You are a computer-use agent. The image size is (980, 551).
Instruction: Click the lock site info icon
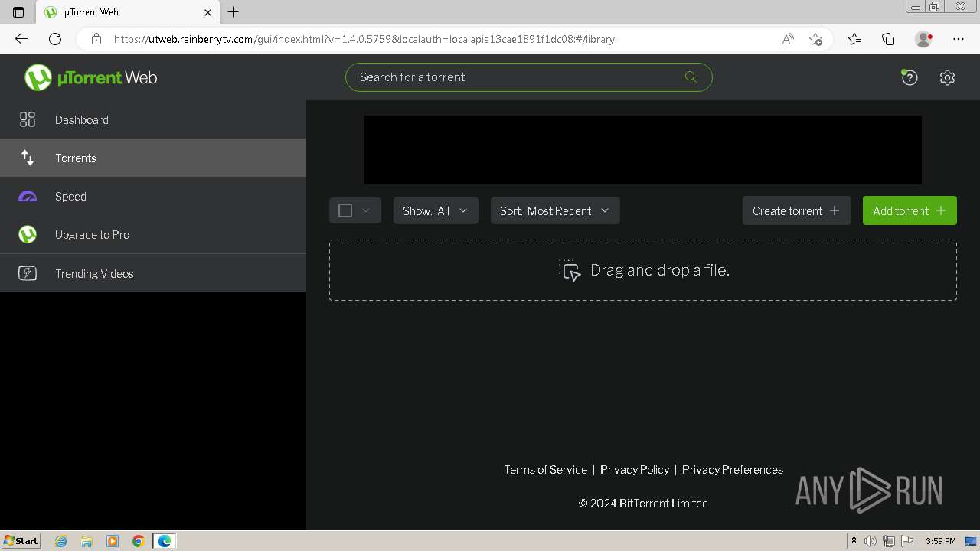point(96,39)
